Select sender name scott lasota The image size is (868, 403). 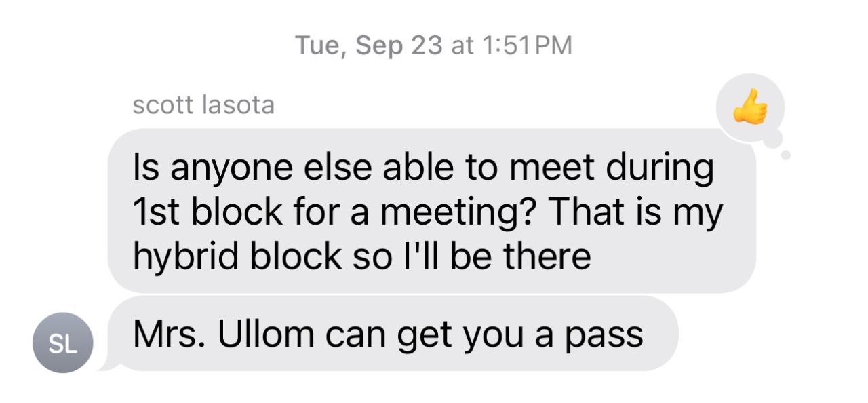203,105
